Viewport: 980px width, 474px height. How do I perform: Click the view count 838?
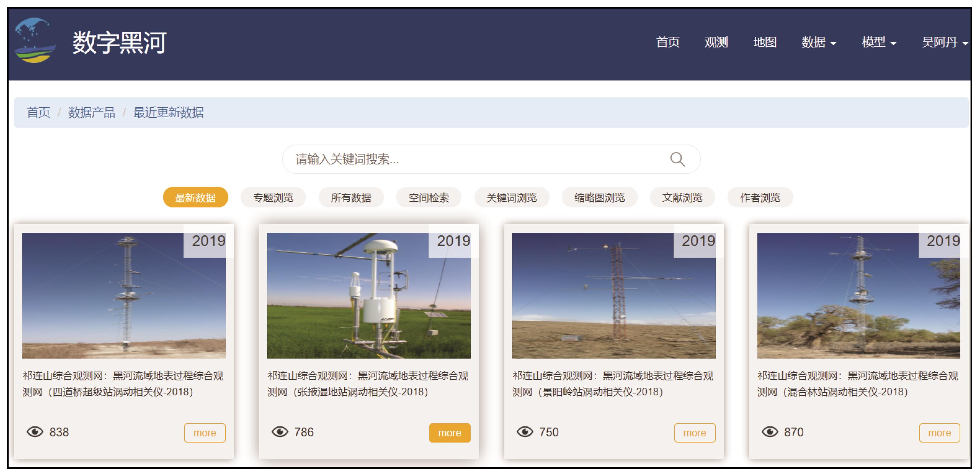click(x=59, y=432)
